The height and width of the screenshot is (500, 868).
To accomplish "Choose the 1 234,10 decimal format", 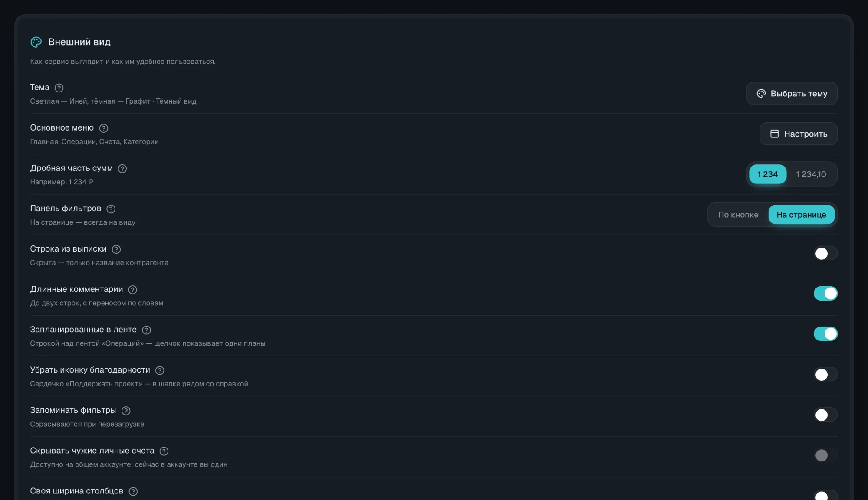I will (811, 174).
